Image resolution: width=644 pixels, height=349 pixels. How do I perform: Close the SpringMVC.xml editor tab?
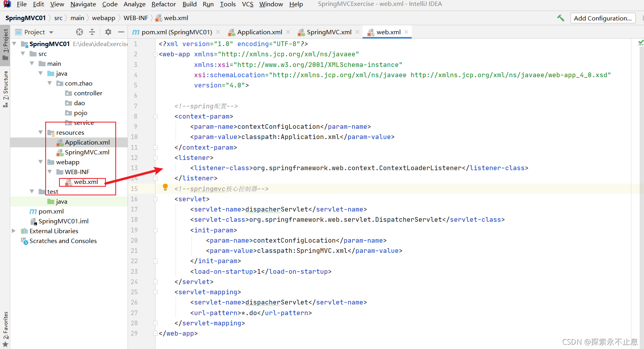pyautogui.click(x=357, y=32)
